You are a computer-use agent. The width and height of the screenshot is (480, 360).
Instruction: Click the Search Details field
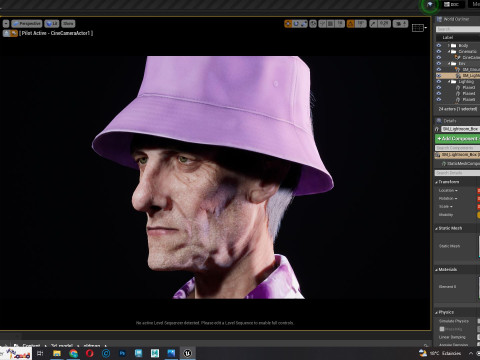click(458, 173)
